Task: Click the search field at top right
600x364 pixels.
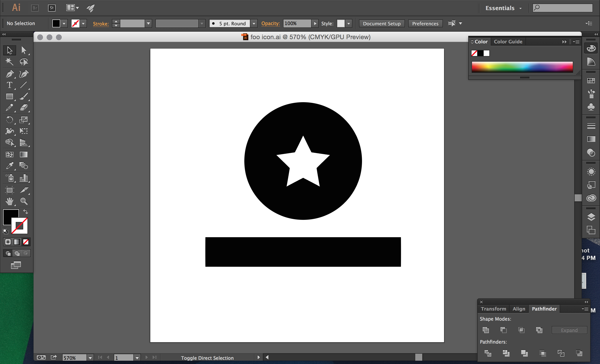Action: 562,8
